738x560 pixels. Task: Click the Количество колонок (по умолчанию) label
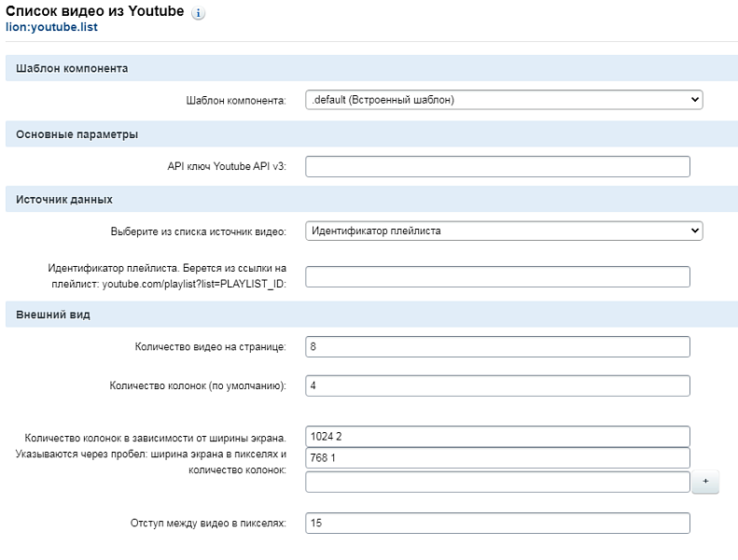[x=198, y=385]
